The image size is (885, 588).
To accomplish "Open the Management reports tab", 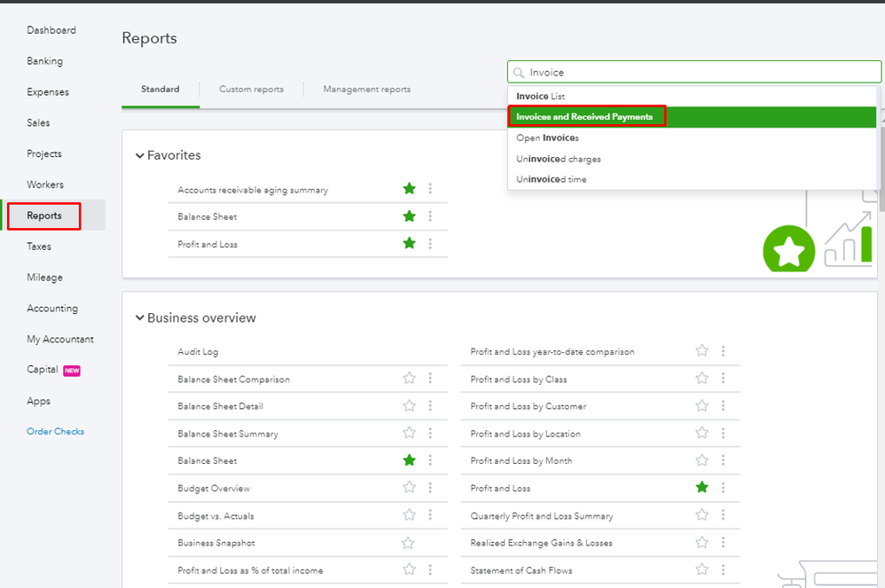I will pos(366,90).
